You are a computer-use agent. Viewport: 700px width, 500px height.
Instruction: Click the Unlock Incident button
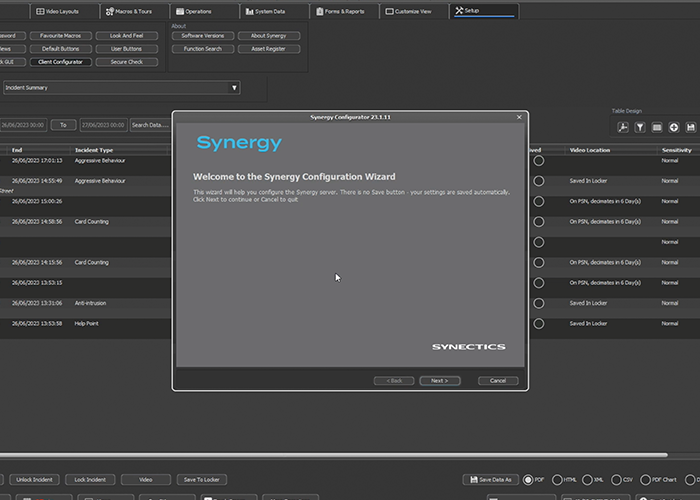click(34, 480)
